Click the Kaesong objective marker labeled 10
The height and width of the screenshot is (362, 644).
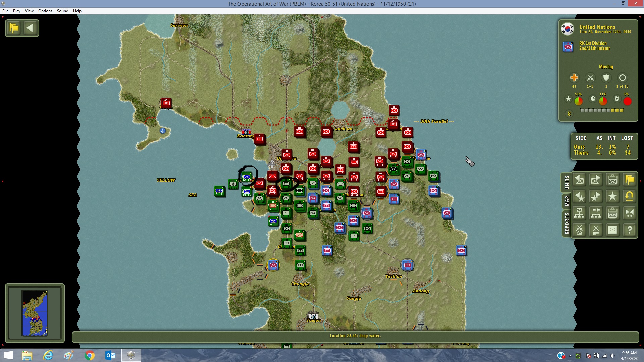(246, 132)
